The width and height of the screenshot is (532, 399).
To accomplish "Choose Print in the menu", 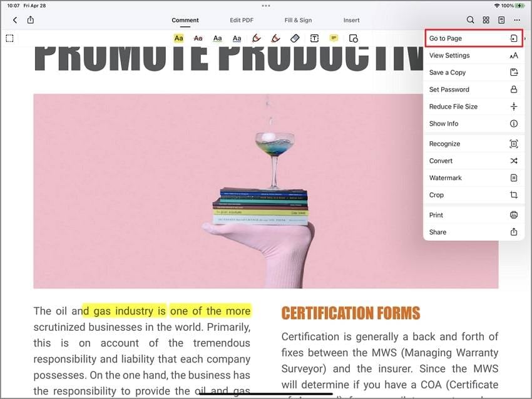I will coord(474,215).
